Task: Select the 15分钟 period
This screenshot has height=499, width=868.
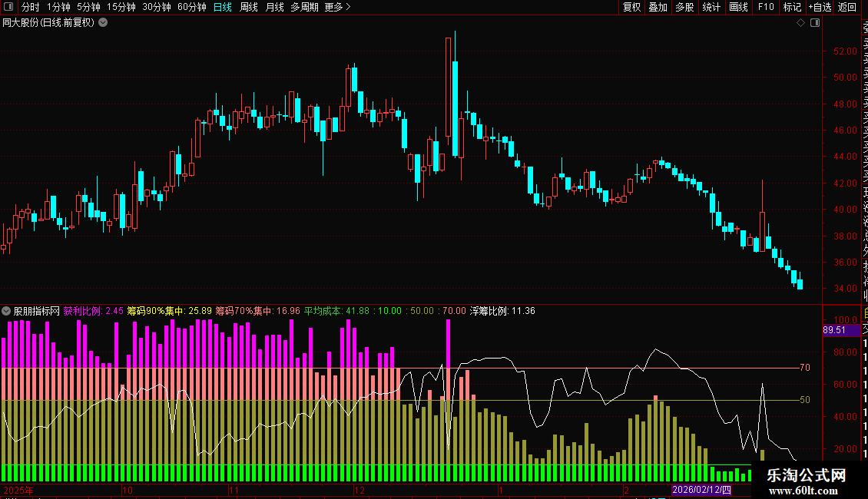Action: 121,7
